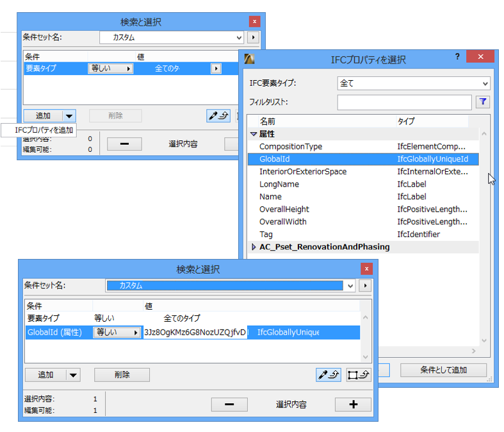504x432 pixels.
Task: Select the 要素タイプ row in the upper window
Action: coord(131,69)
